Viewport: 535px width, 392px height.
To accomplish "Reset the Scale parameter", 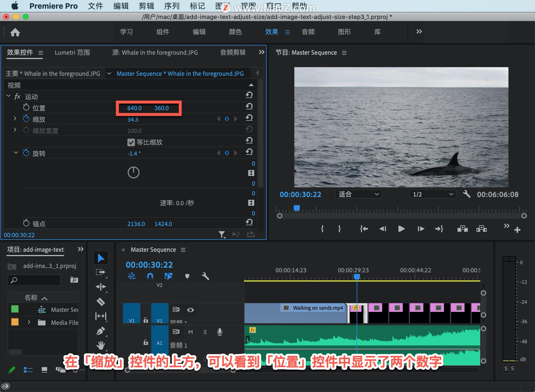I will 249,118.
